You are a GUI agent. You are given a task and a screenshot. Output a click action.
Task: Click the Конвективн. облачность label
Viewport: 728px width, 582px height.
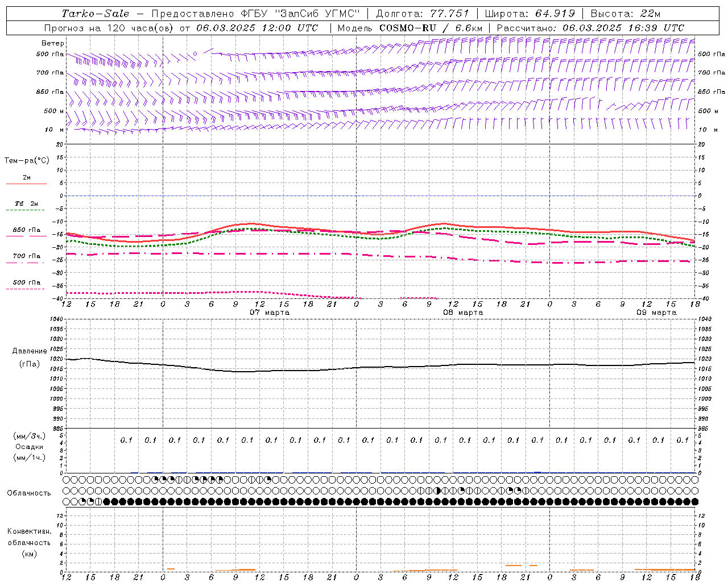point(29,537)
